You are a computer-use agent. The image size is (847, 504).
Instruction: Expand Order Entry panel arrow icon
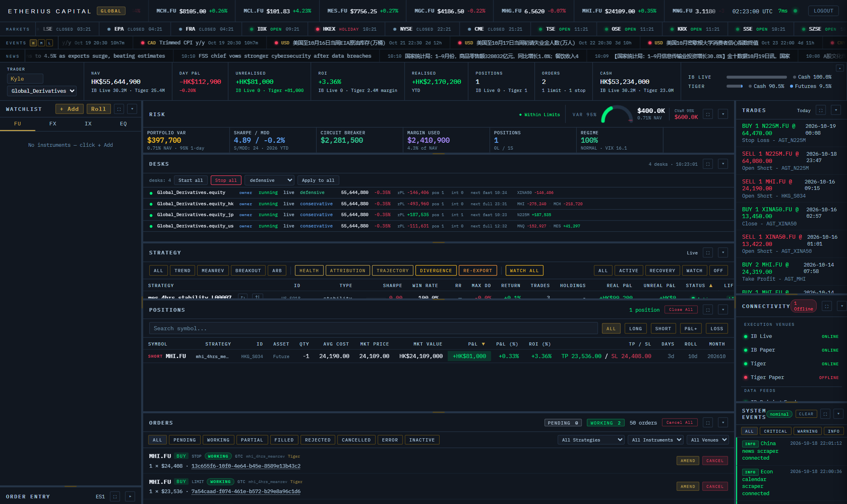[x=130, y=497]
